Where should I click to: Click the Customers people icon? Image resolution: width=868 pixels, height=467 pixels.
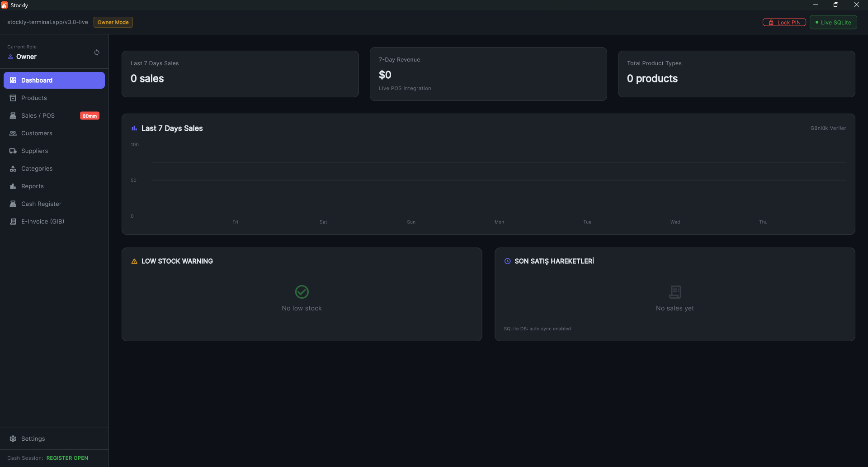(13, 133)
